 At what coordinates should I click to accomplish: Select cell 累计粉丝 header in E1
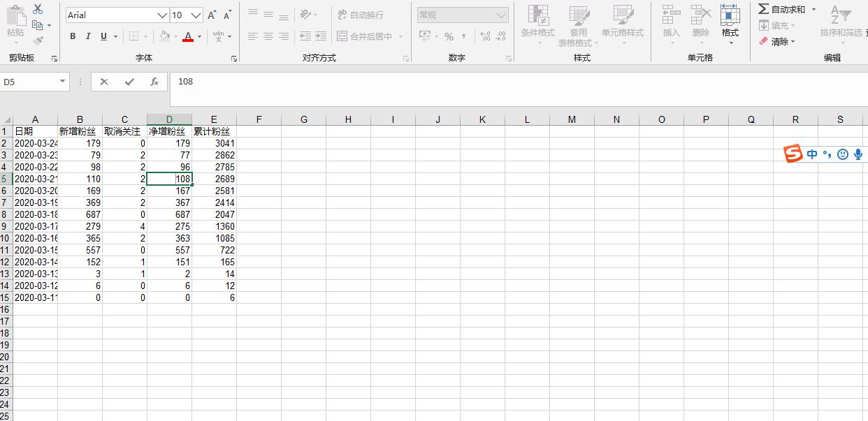coord(214,131)
